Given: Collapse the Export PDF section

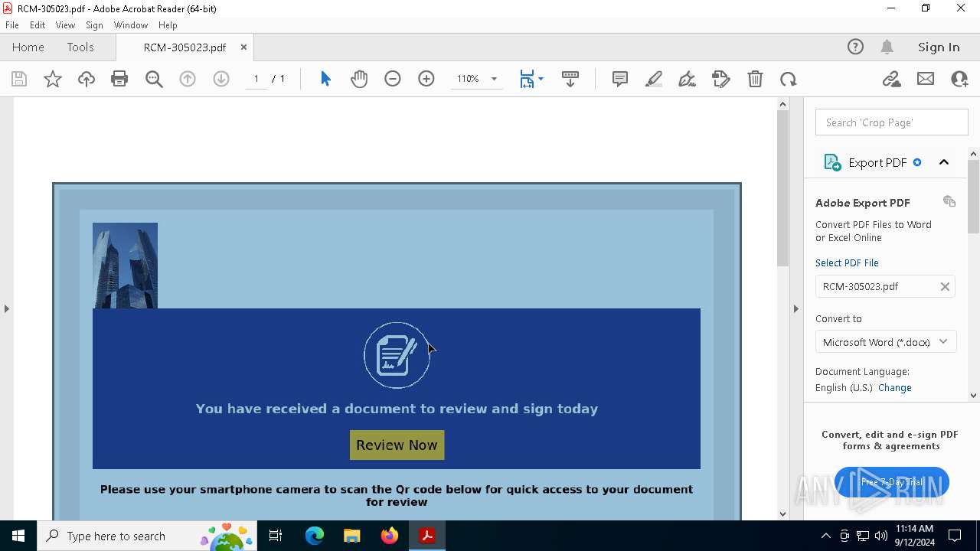Looking at the screenshot, I should pyautogui.click(x=944, y=162).
